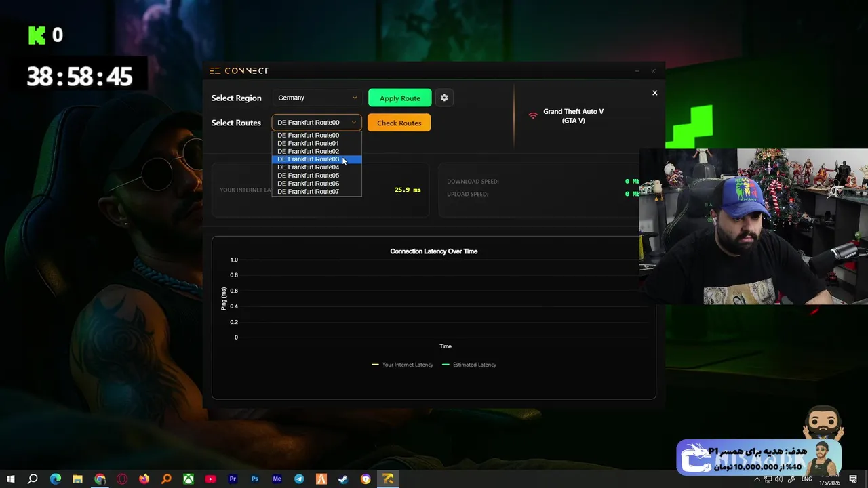Image resolution: width=868 pixels, height=488 pixels.
Task: Toggle the Your Internet Latency legend entry
Action: click(x=402, y=365)
